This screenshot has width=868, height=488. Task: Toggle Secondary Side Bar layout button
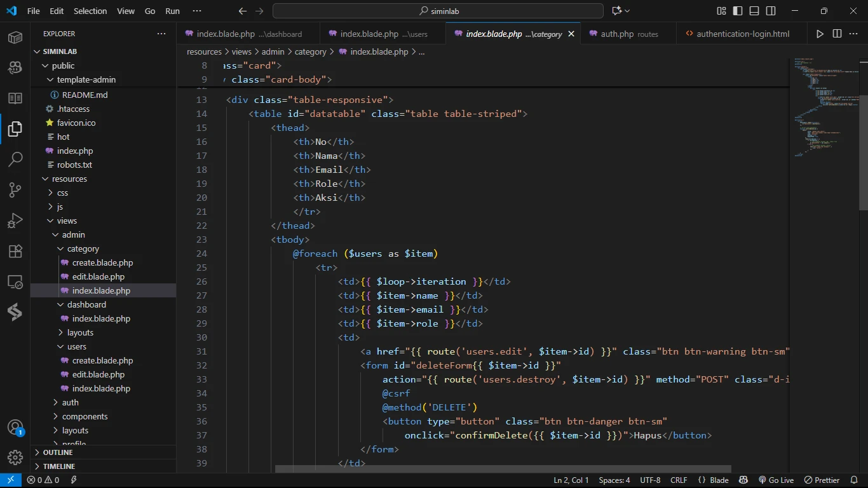pos(771,11)
